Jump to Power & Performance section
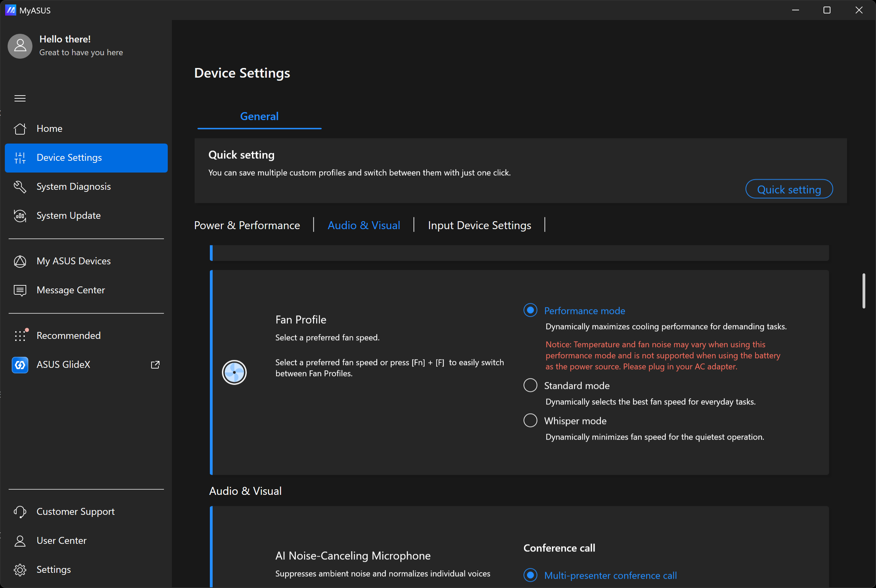Screen dimensions: 876x588 247,225
